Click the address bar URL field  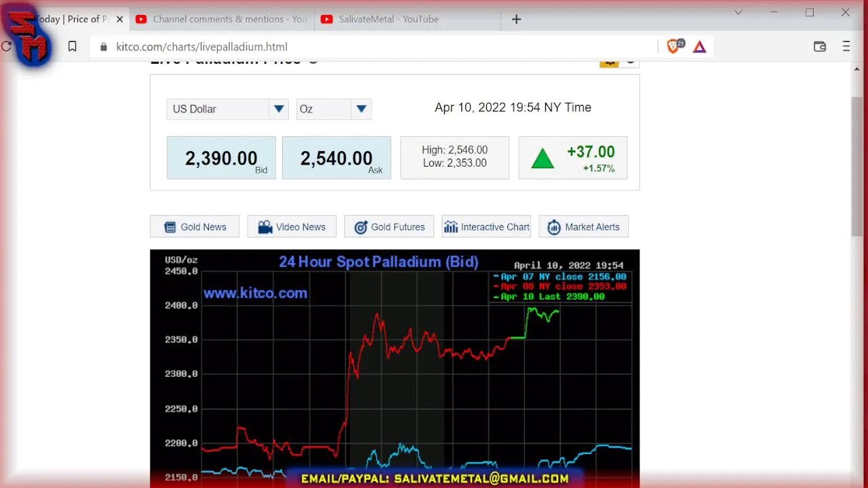click(x=373, y=47)
